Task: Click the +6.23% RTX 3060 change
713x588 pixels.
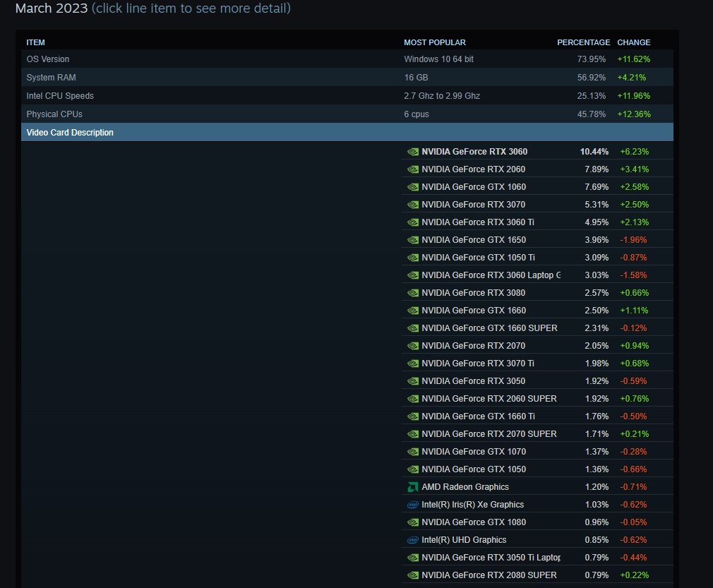Action: pos(635,152)
